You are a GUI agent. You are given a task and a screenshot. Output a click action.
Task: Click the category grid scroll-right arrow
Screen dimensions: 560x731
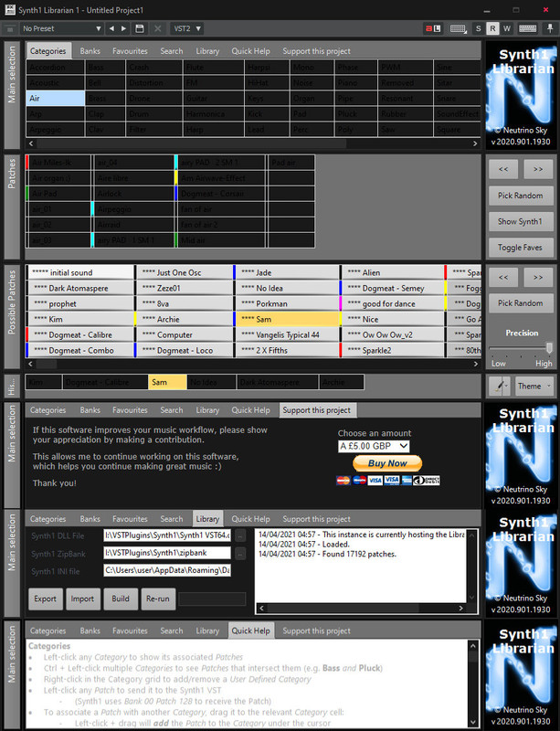475,143
